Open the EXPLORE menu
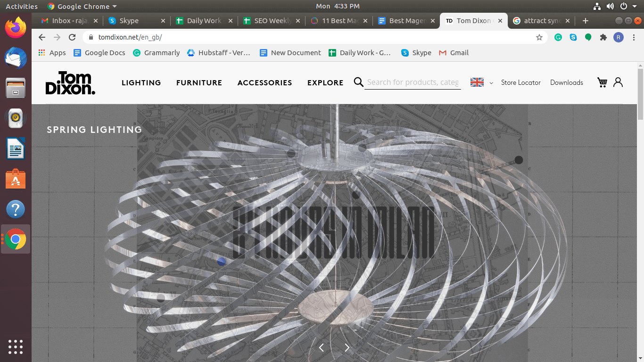Viewport: 644px width, 362px height. (x=325, y=82)
